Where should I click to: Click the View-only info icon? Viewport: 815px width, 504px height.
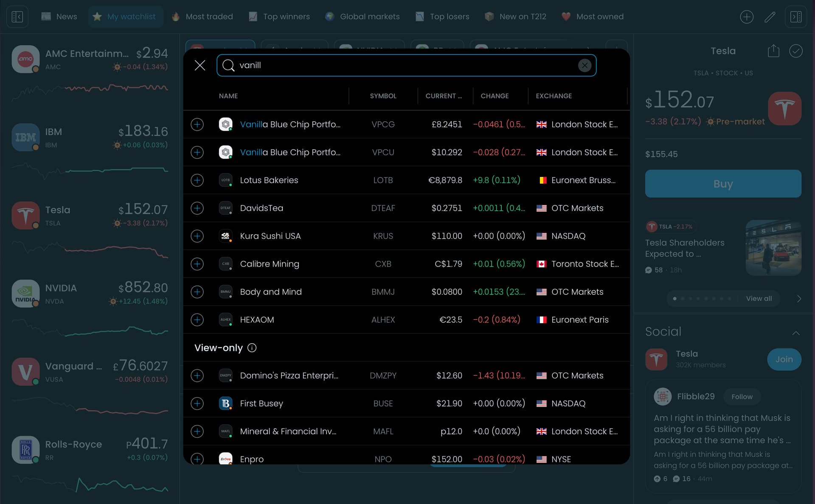pyautogui.click(x=252, y=348)
